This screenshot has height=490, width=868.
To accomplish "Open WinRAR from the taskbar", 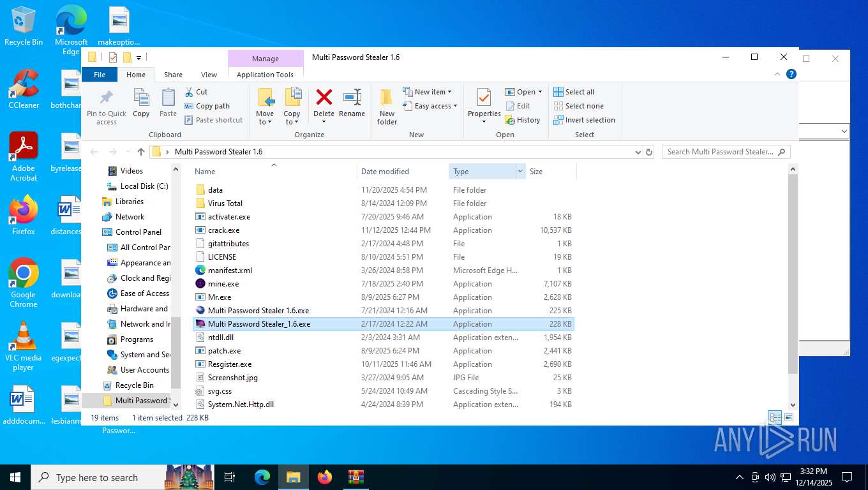I will pyautogui.click(x=355, y=477).
